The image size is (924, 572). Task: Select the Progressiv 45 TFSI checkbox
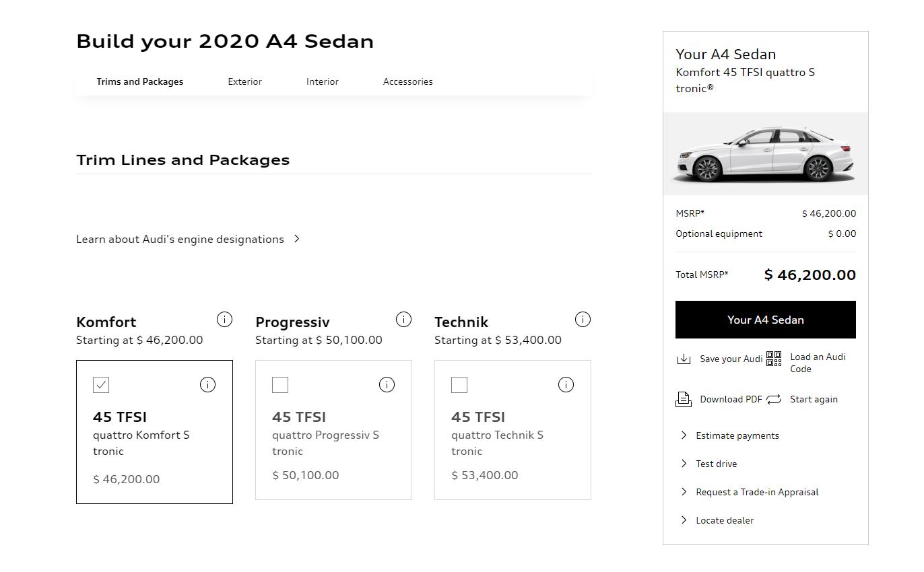tap(280, 385)
